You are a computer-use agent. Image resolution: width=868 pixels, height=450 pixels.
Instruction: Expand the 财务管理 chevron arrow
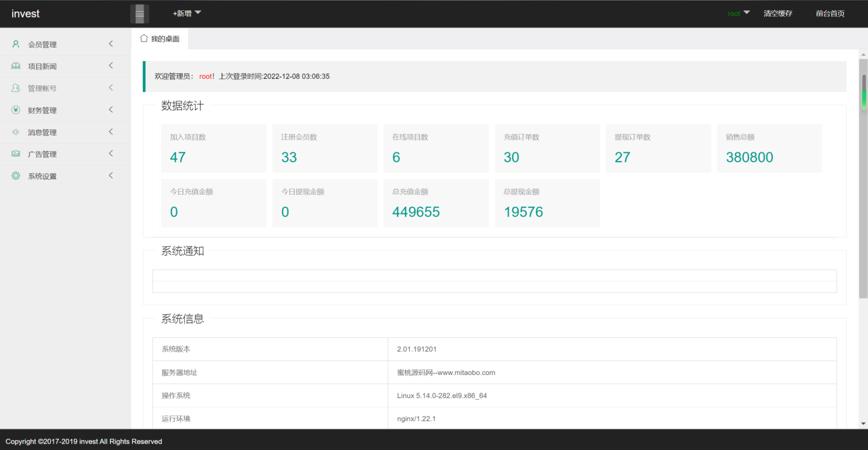click(x=111, y=110)
